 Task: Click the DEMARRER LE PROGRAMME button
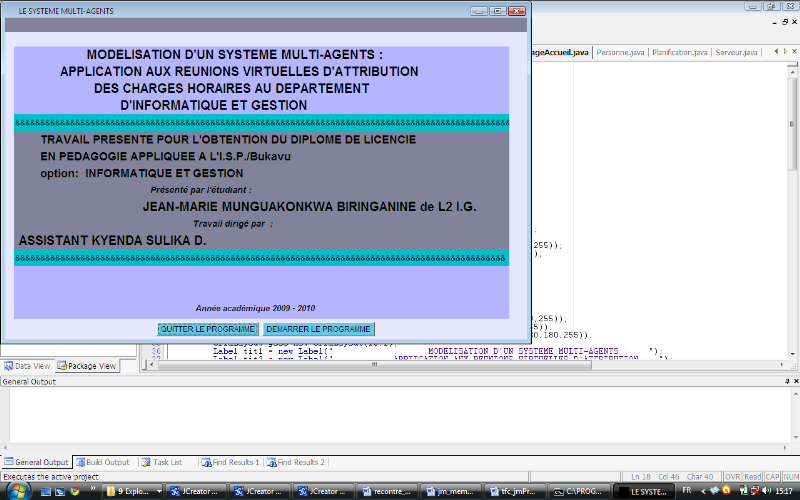tap(318, 329)
